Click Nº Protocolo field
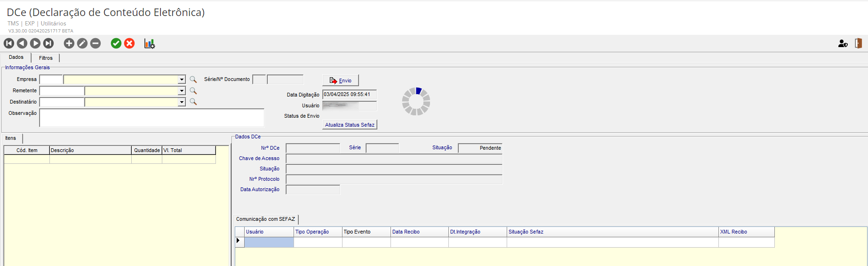The height and width of the screenshot is (266, 868). point(394,179)
